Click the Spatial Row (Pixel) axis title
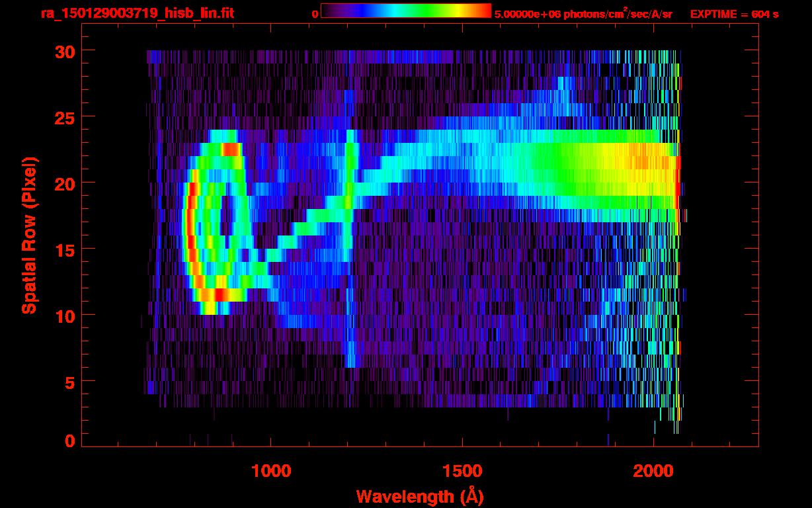This screenshot has height=508, width=812. [29, 235]
